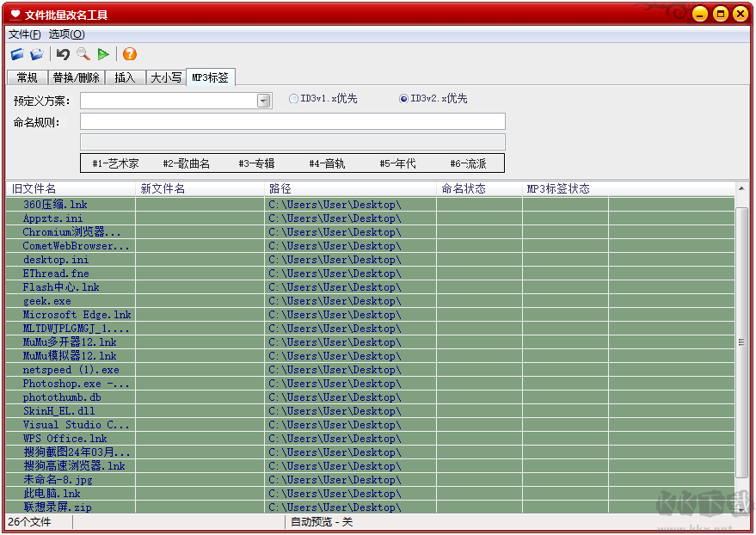756x535 pixels.
Task: Switch to the 替换/删除 tab
Action: (x=76, y=77)
